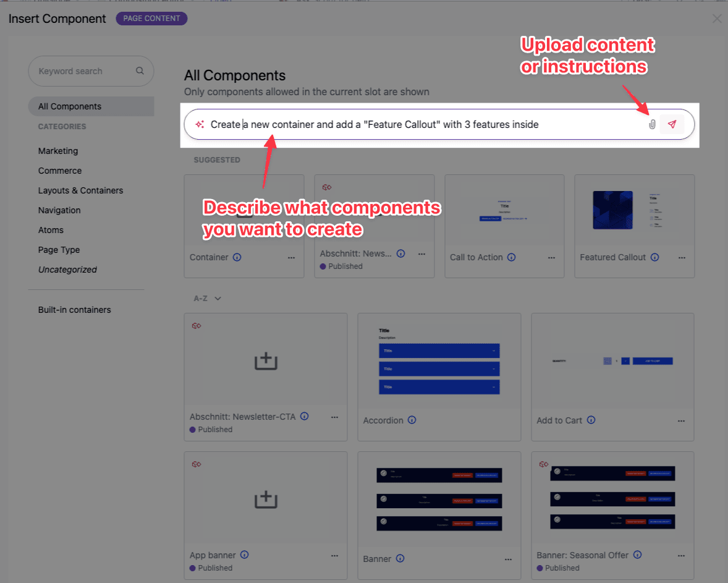
Task: Click the info icon next to Container
Action: 237,257
